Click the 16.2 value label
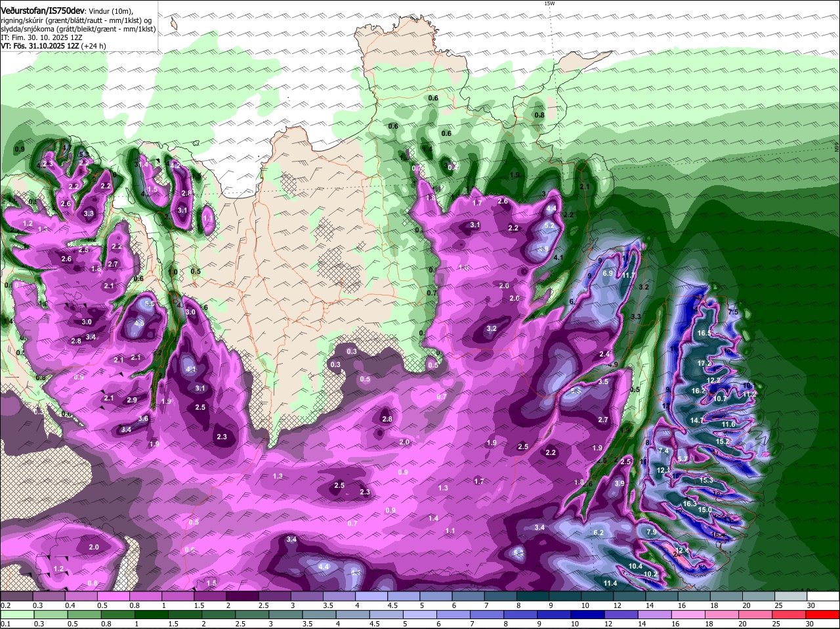 [699, 391]
